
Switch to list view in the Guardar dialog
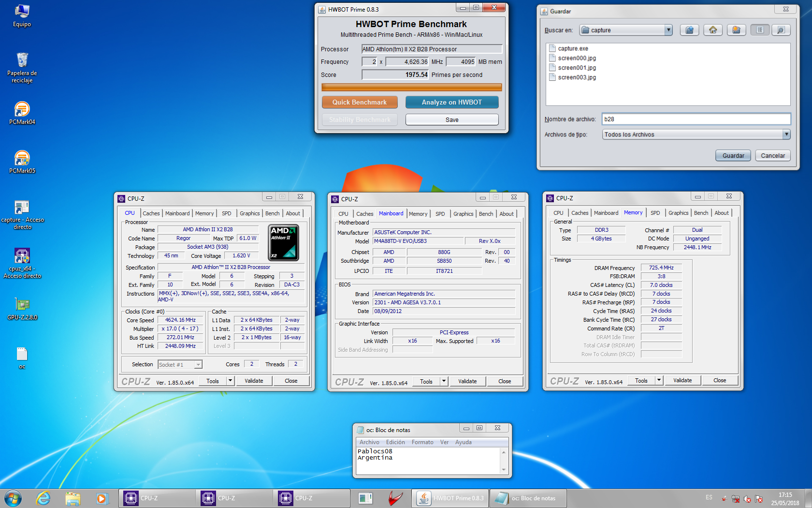(x=760, y=30)
